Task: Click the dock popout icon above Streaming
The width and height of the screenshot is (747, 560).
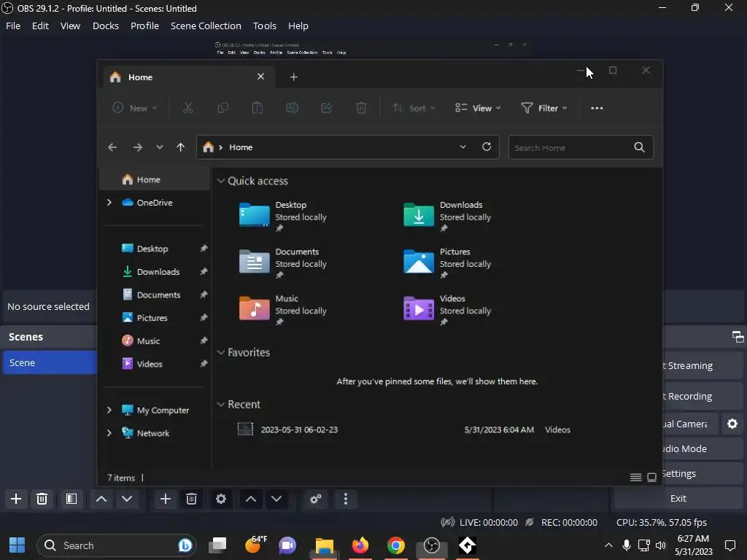Action: click(x=738, y=337)
